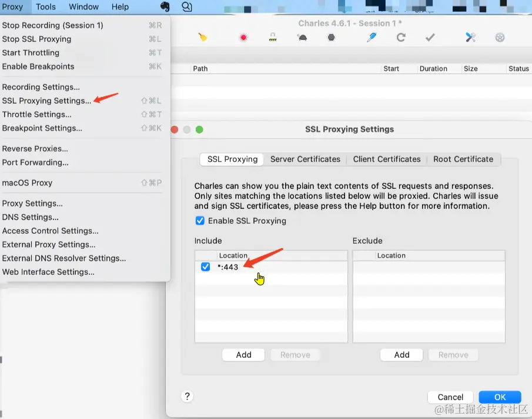Click the red Record toolbar icon
This screenshot has height=419, width=532.
[x=243, y=37]
